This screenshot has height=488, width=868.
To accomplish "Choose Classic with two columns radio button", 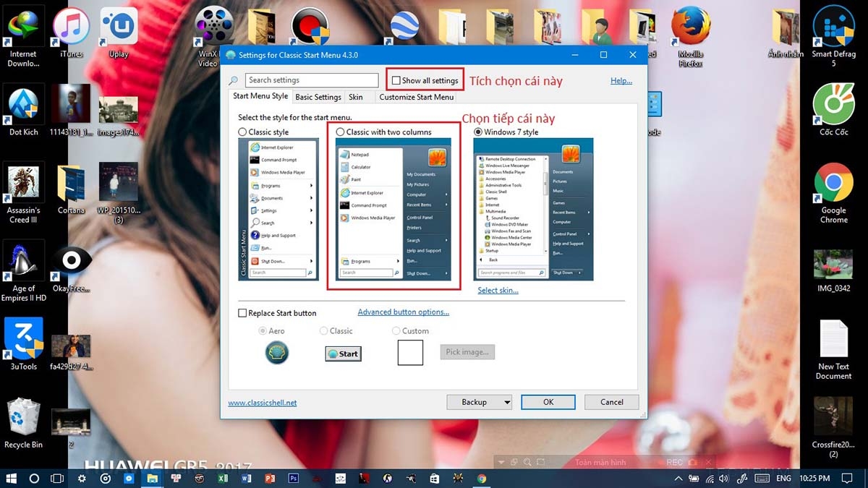I will pos(340,132).
